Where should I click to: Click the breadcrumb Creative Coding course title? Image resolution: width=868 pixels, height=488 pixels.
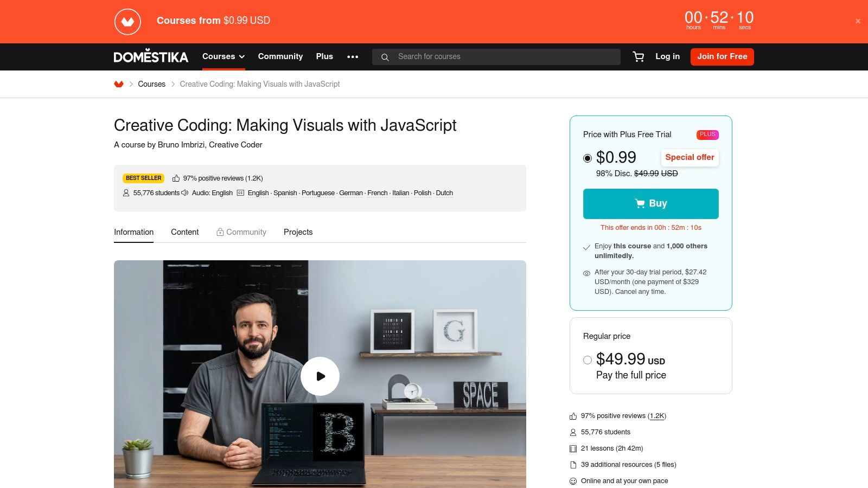pos(260,84)
